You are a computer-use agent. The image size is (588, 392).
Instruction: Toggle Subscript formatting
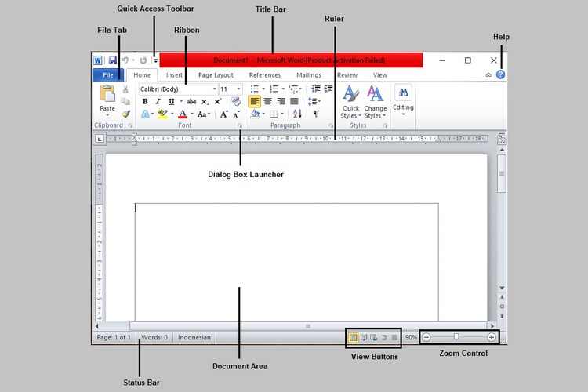tap(205, 101)
